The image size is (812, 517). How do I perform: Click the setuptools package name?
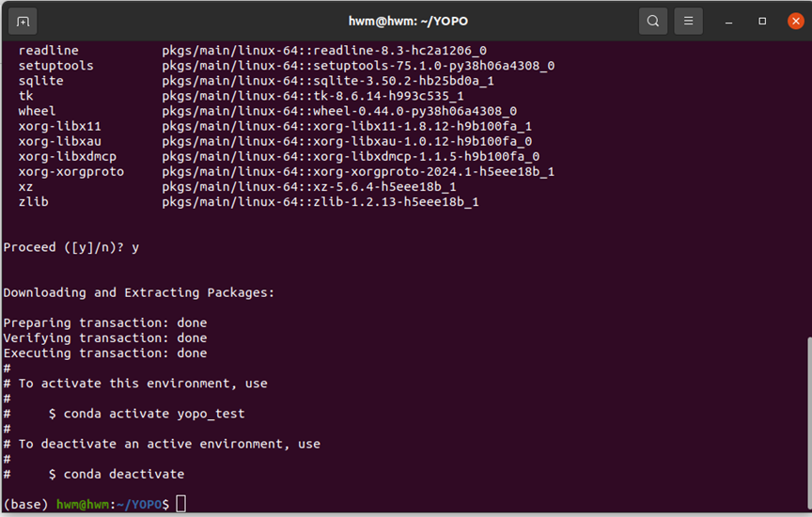pyautogui.click(x=56, y=65)
